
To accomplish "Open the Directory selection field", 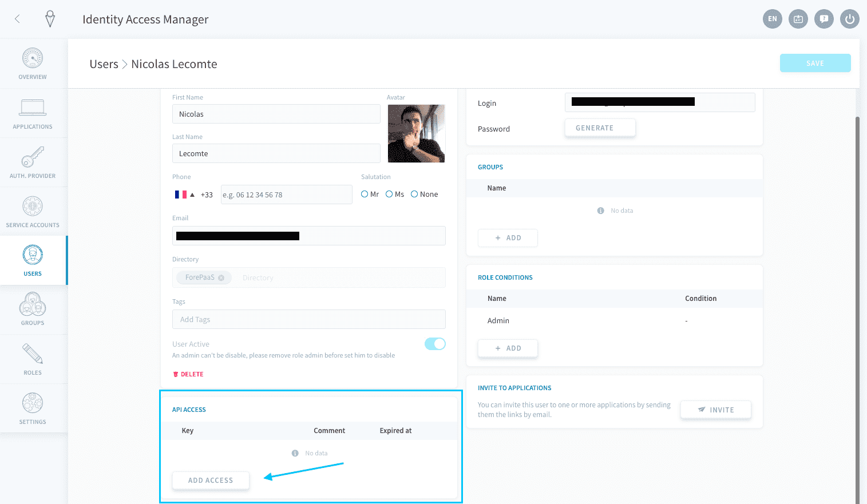I will (309, 277).
